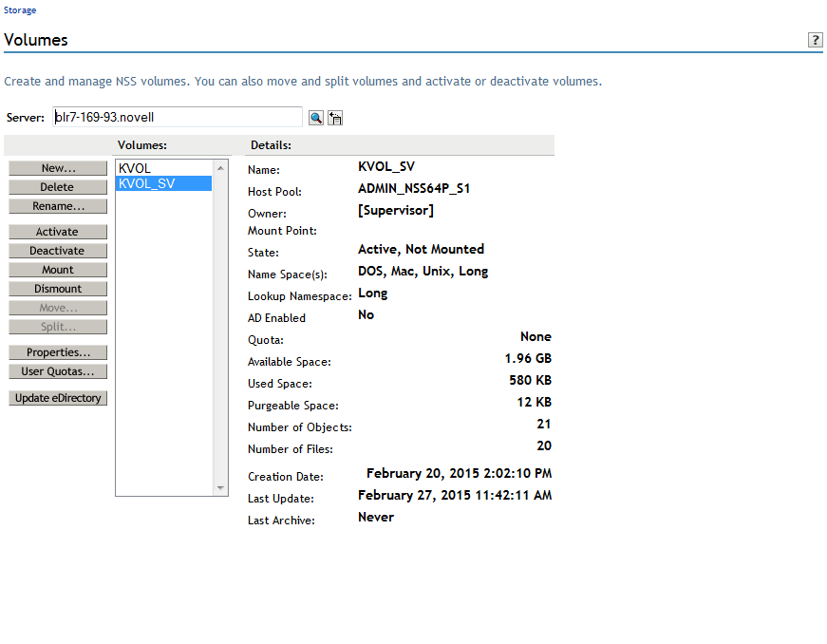Follow the Storage breadcrumb link
The image size is (827, 644).
[20, 10]
